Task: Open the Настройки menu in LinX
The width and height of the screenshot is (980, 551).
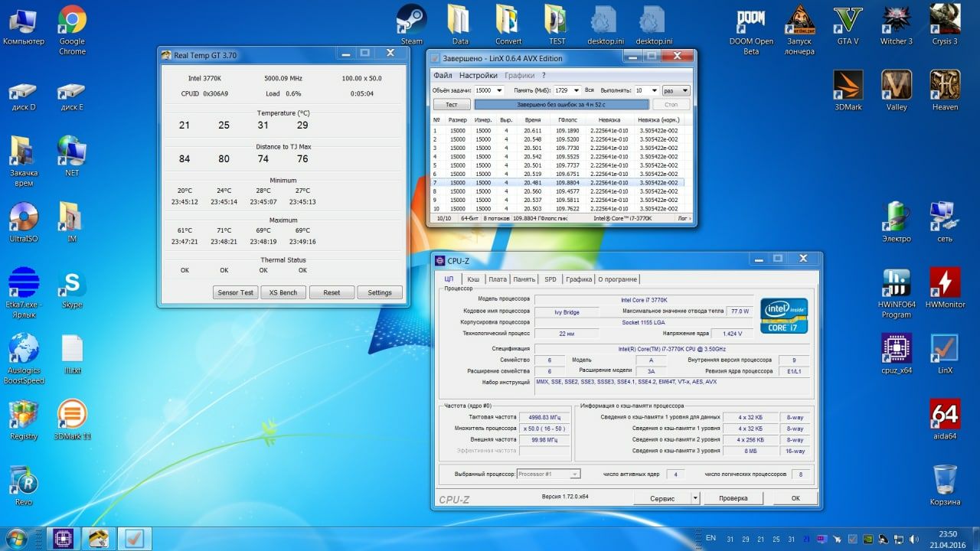Action: click(x=479, y=76)
